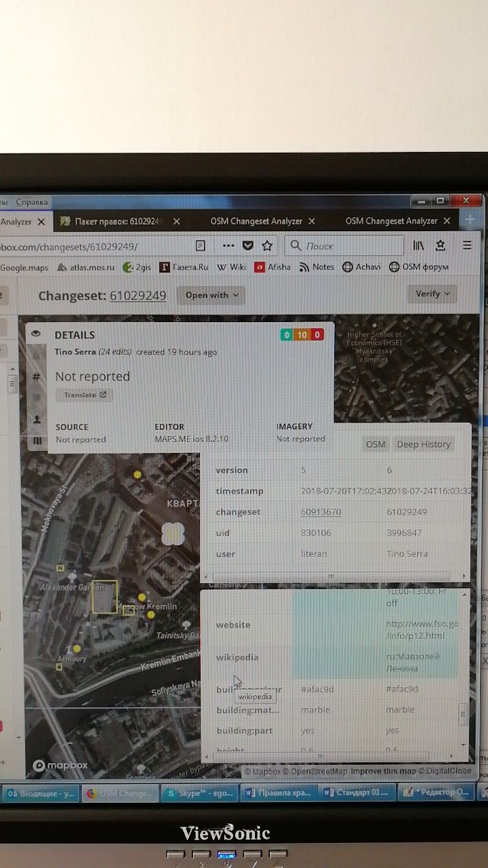Screen dimensions: 488x868
Task: Expand the Open with dropdown
Action: pos(211,295)
